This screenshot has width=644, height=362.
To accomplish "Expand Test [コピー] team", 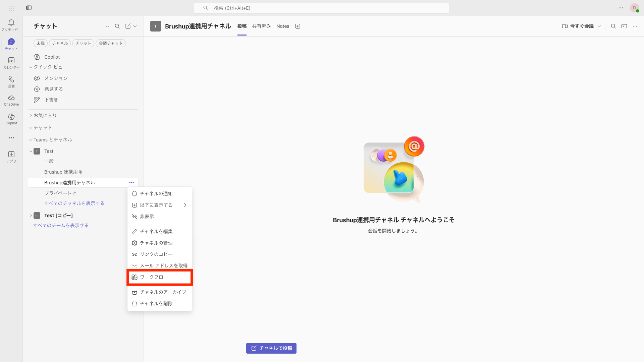I will (x=31, y=216).
